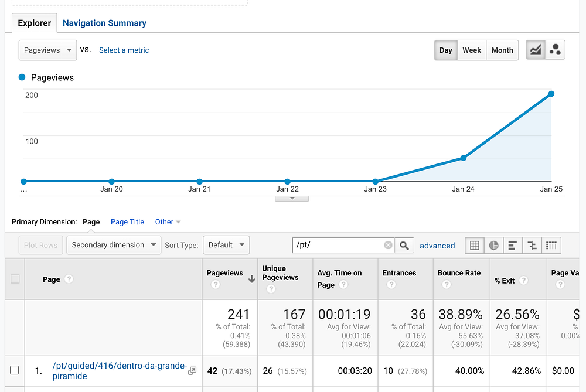Click the 38.89% bounce rate total
586x392 pixels.
click(x=461, y=314)
